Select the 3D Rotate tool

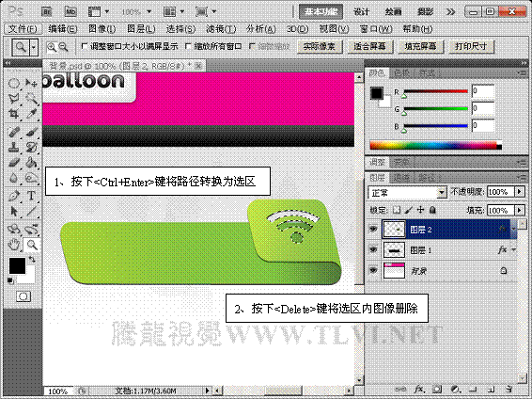(x=13, y=230)
